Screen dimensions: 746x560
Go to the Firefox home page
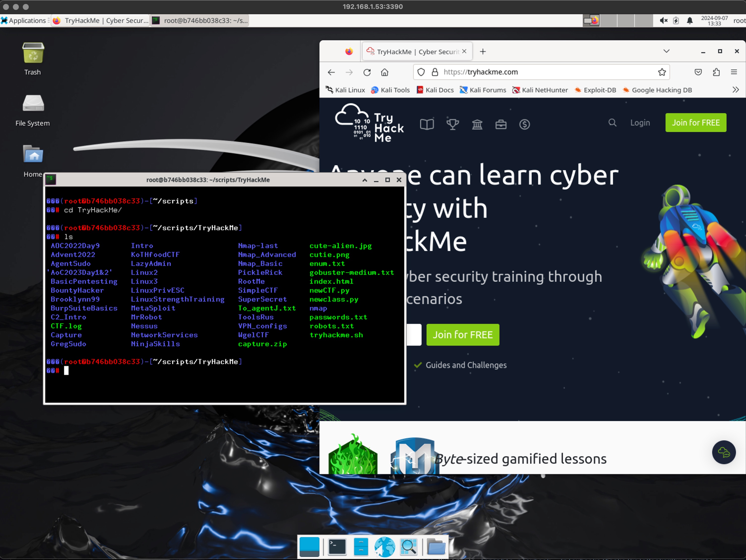384,72
